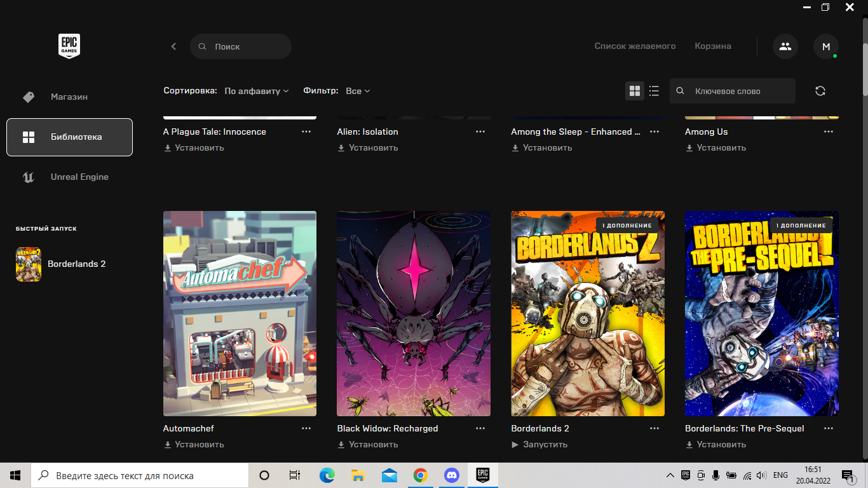Select Библиотека in the sidebar
The width and height of the screenshot is (868, 488).
click(x=69, y=137)
